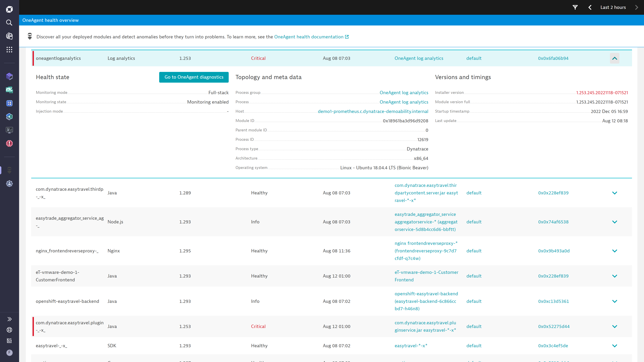
Task: Select the OneAgent health shield icon in sidebar
Action: point(9,170)
